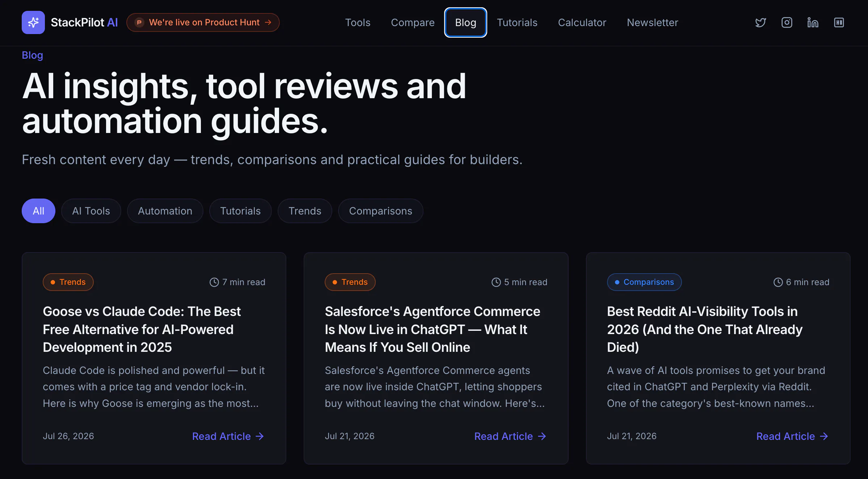
Task: Click Trends tag on Salesforce article card
Action: [x=350, y=282]
